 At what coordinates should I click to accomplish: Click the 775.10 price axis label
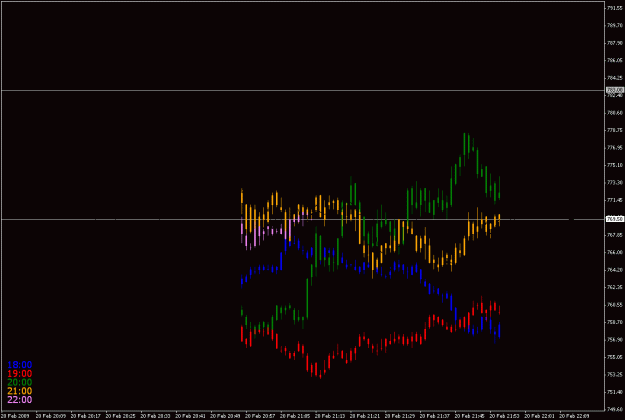coord(615,165)
